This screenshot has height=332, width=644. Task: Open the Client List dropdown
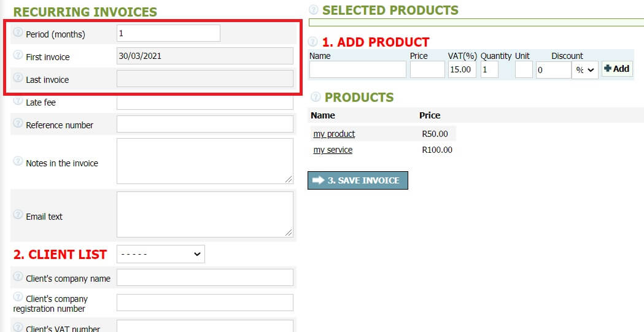161,254
